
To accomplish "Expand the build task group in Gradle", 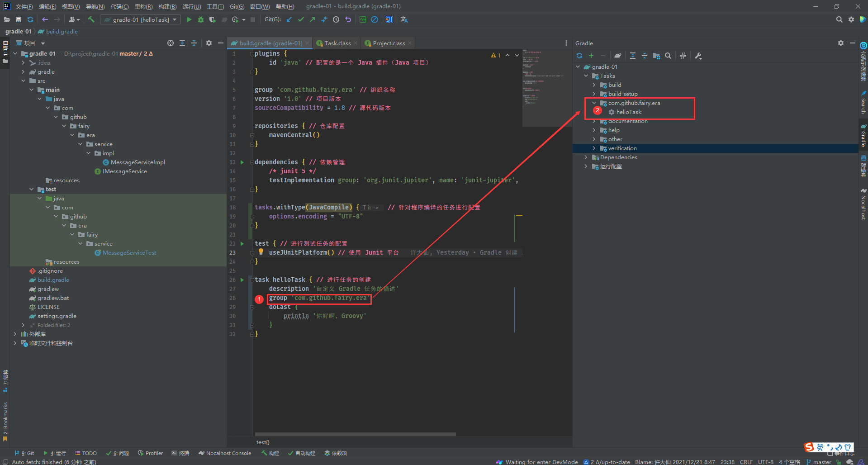I will [x=594, y=85].
